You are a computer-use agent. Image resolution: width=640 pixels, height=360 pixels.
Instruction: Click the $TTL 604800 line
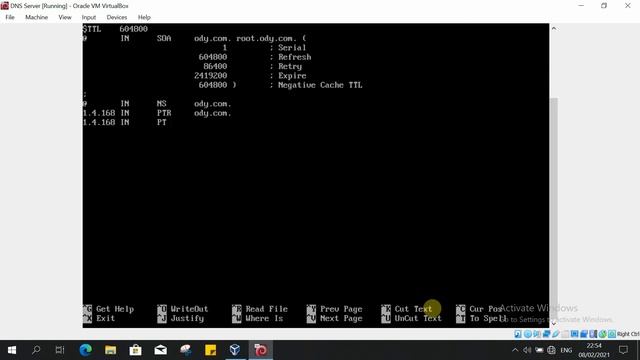pos(115,29)
